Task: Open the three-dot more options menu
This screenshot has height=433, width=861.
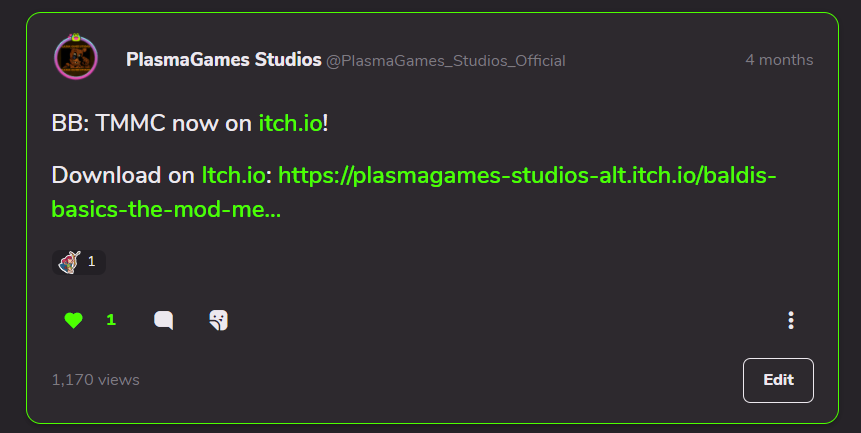Action: coord(791,320)
